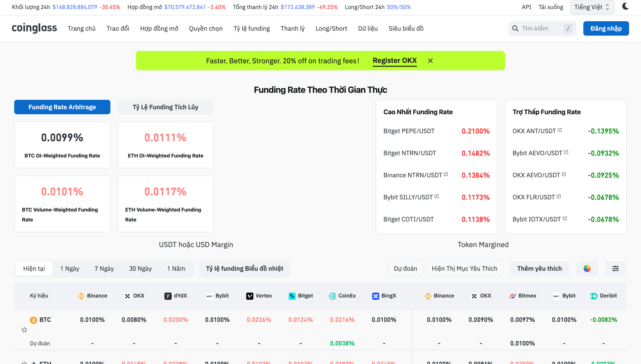Open the Dữ liệu menu

(x=368, y=29)
